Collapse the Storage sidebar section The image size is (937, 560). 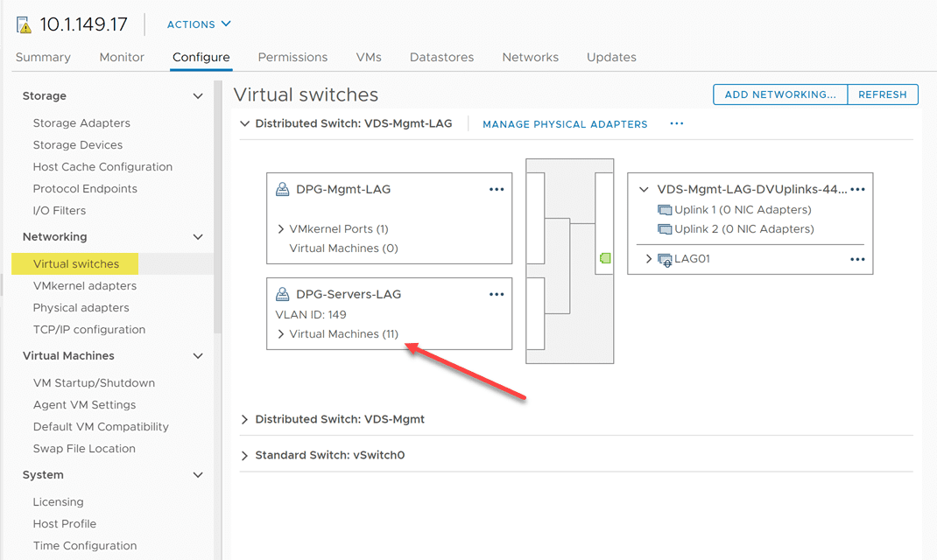point(198,96)
